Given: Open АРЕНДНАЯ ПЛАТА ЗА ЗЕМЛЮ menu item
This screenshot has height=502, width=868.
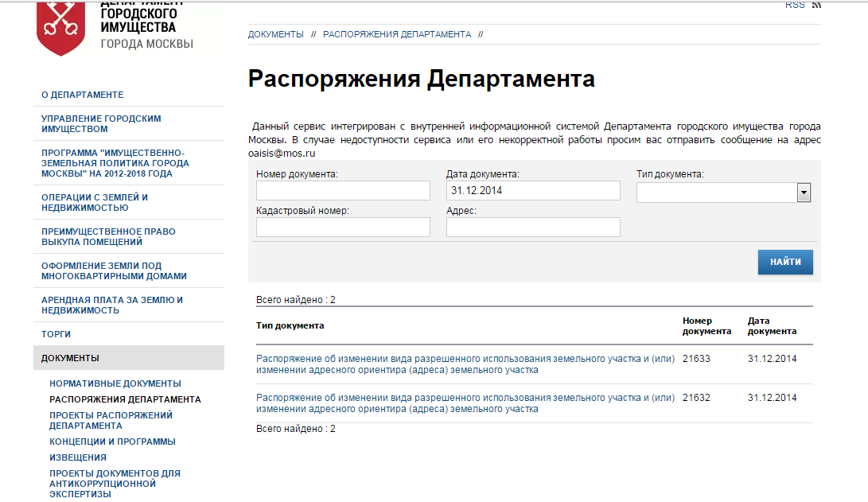Looking at the screenshot, I should [x=112, y=305].
